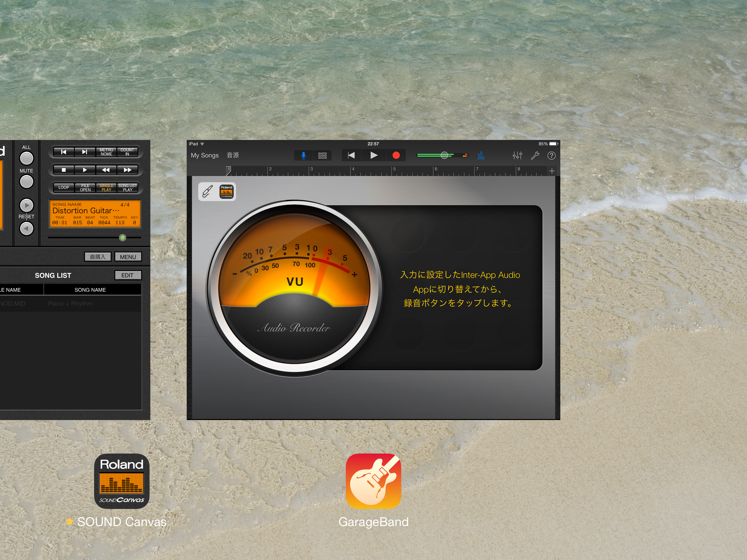Image resolution: width=747 pixels, height=560 pixels.
Task: Tap the ALL round button
Action: (x=26, y=158)
